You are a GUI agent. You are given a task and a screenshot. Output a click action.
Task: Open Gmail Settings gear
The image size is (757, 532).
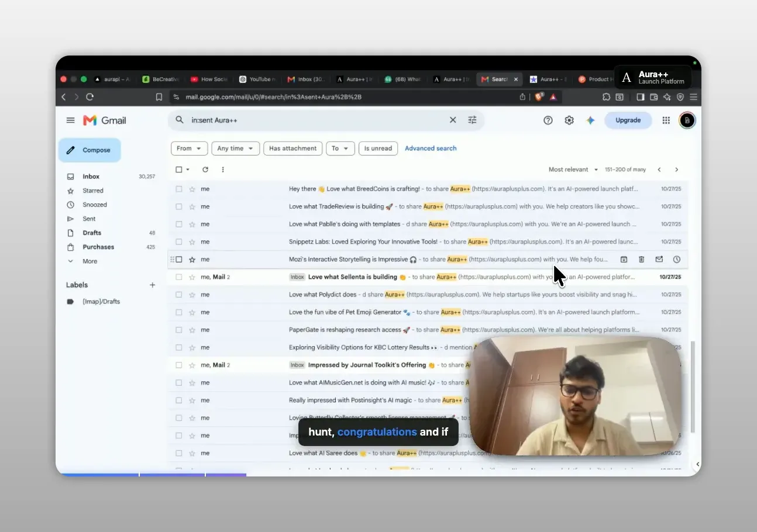pyautogui.click(x=569, y=120)
